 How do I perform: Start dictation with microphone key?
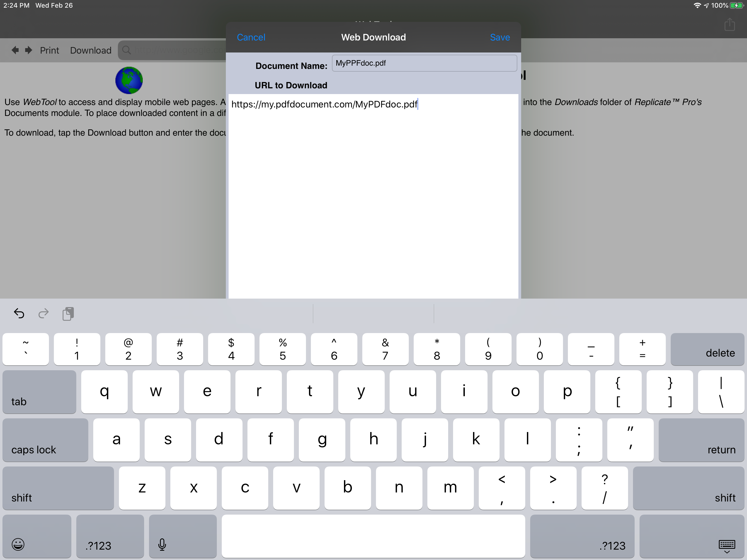tap(162, 544)
